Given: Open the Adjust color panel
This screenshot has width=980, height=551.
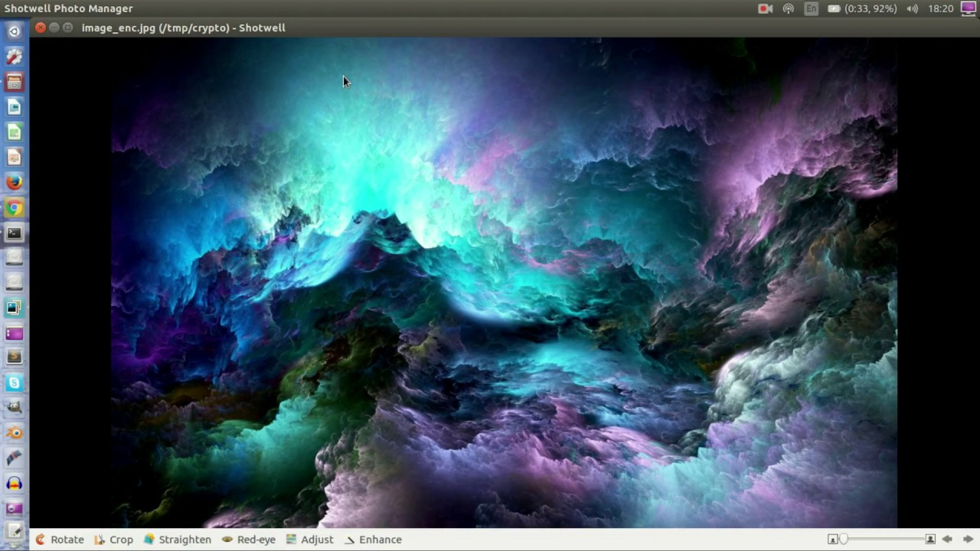Looking at the screenshot, I should point(309,540).
